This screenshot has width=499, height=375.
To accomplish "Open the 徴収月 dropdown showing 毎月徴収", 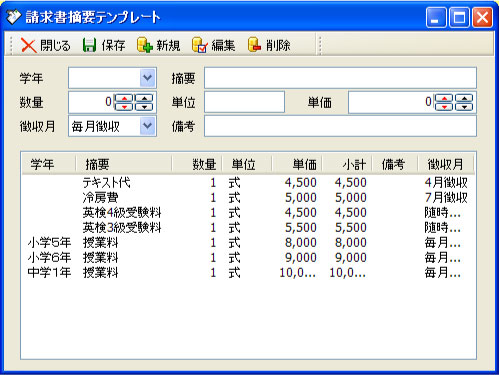I will [147, 126].
